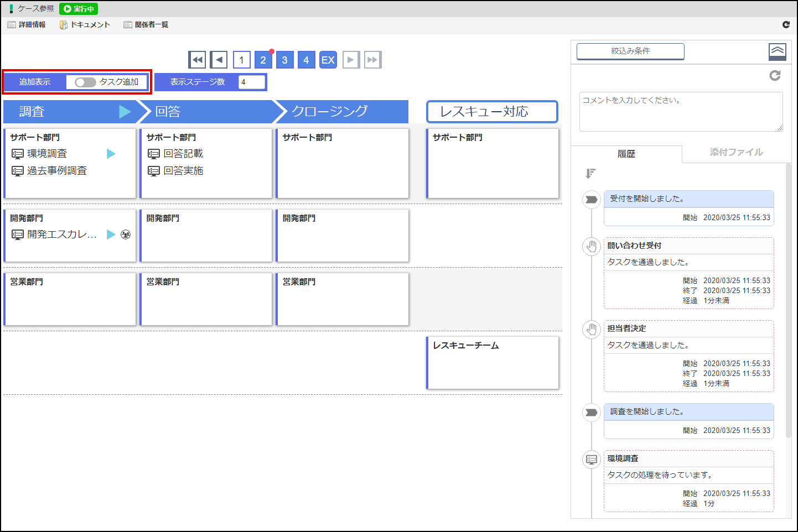
Task: Click the history sort order icon
Action: [x=590, y=174]
